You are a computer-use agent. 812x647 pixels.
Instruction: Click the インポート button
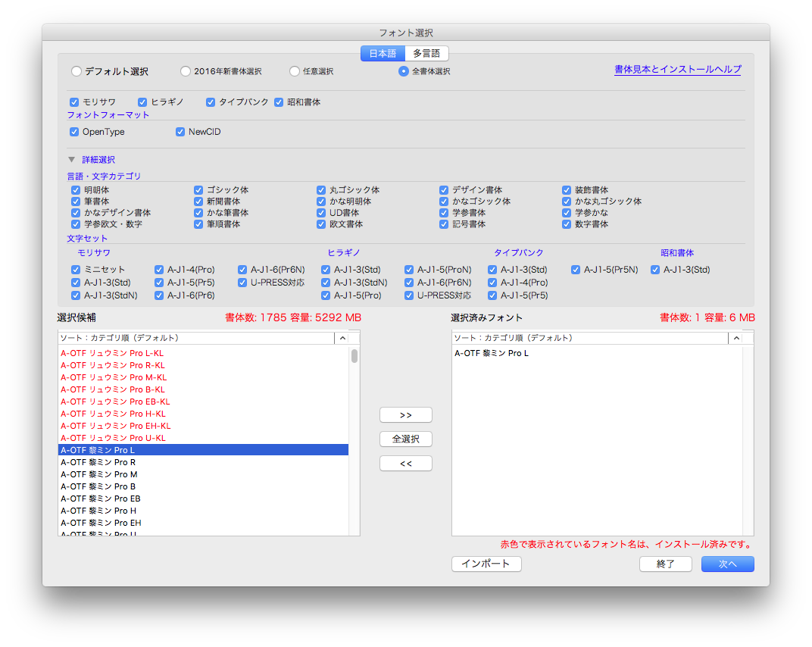[486, 564]
